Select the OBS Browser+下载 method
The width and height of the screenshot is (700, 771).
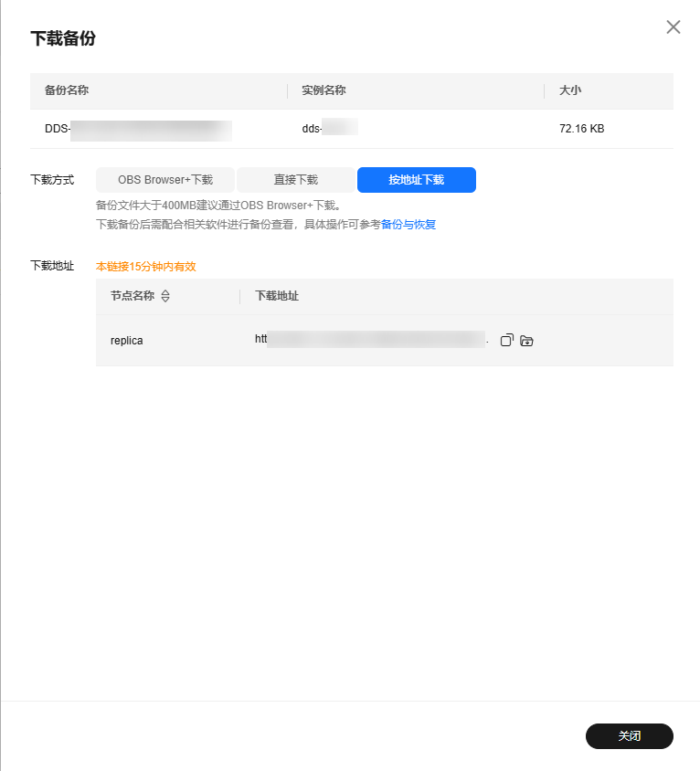(165, 180)
